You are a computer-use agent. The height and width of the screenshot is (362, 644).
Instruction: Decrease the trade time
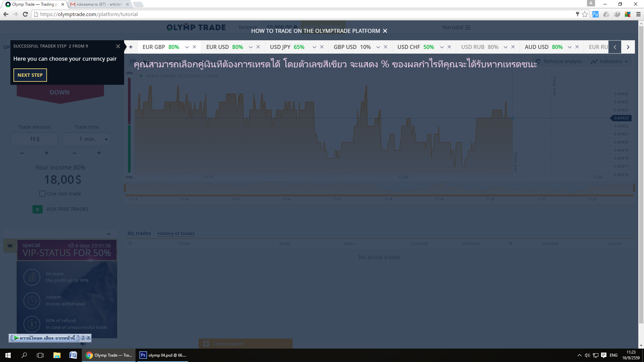(74, 153)
